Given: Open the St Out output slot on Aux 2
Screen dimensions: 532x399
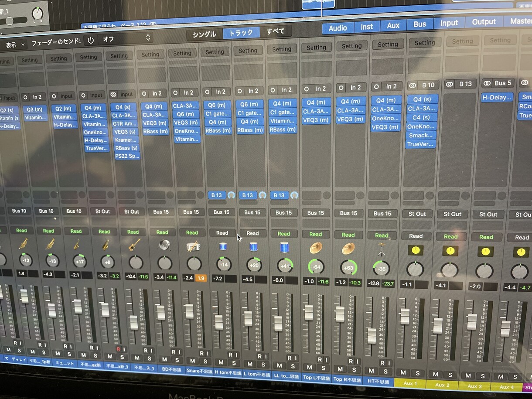Looking at the screenshot, I should click(452, 214).
